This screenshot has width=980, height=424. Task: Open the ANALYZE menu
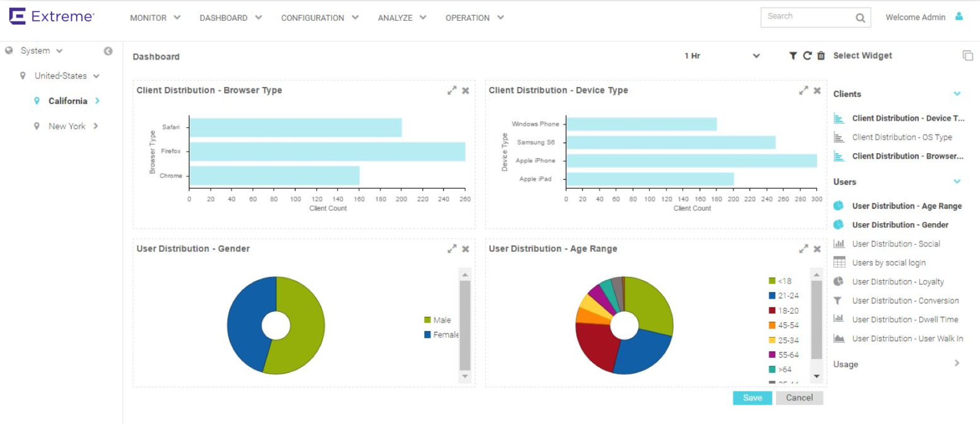(402, 18)
